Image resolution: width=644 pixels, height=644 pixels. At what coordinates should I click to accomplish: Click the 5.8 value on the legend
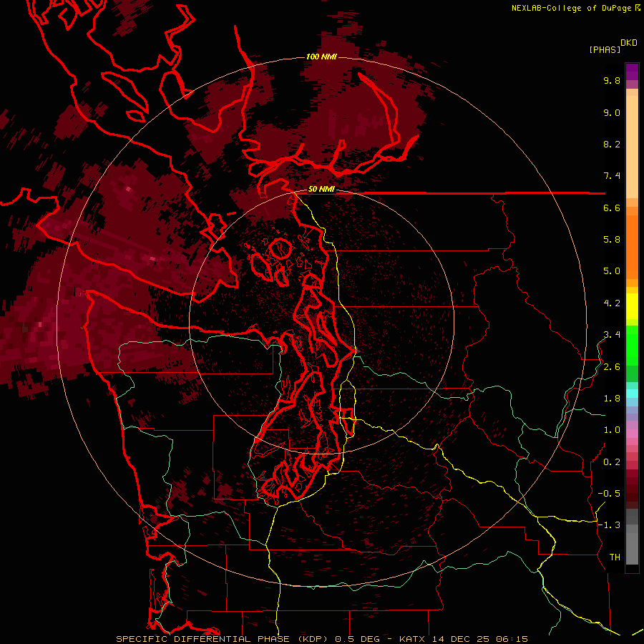(x=612, y=240)
